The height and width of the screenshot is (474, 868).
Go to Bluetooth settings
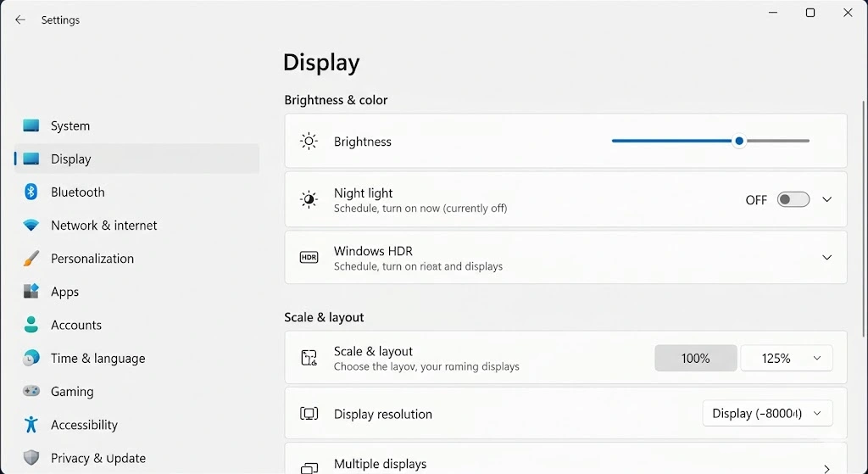point(136,192)
